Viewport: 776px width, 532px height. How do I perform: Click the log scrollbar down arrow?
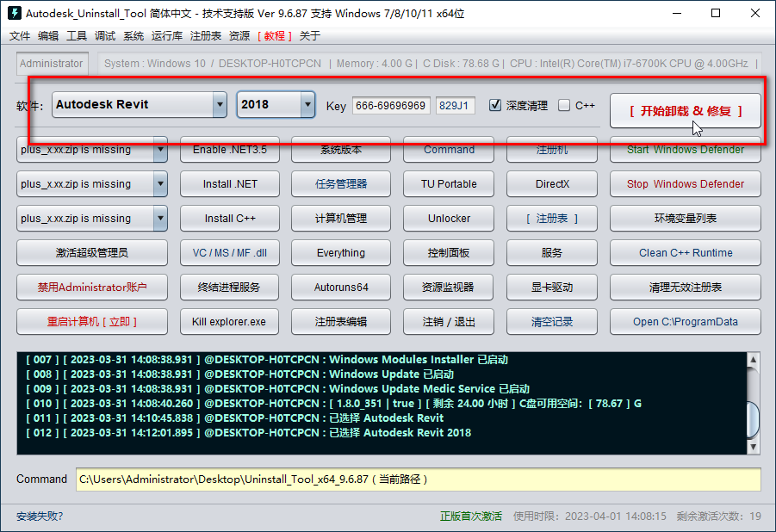click(754, 447)
